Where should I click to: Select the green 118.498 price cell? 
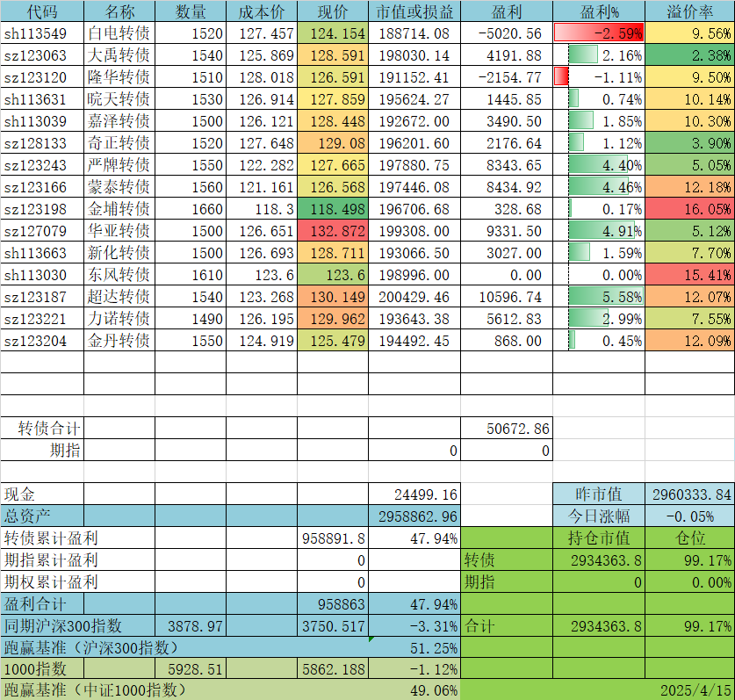point(333,209)
